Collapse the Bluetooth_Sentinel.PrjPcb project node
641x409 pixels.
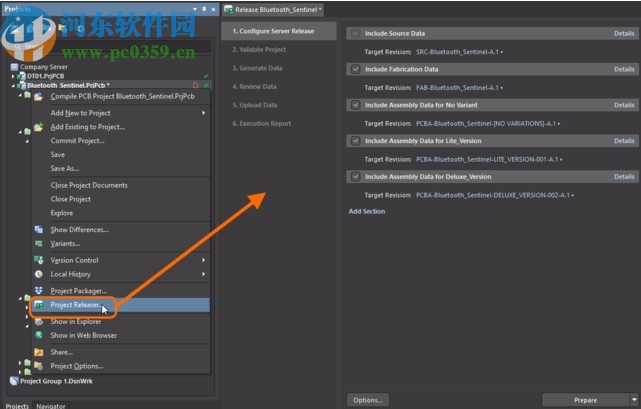point(13,85)
